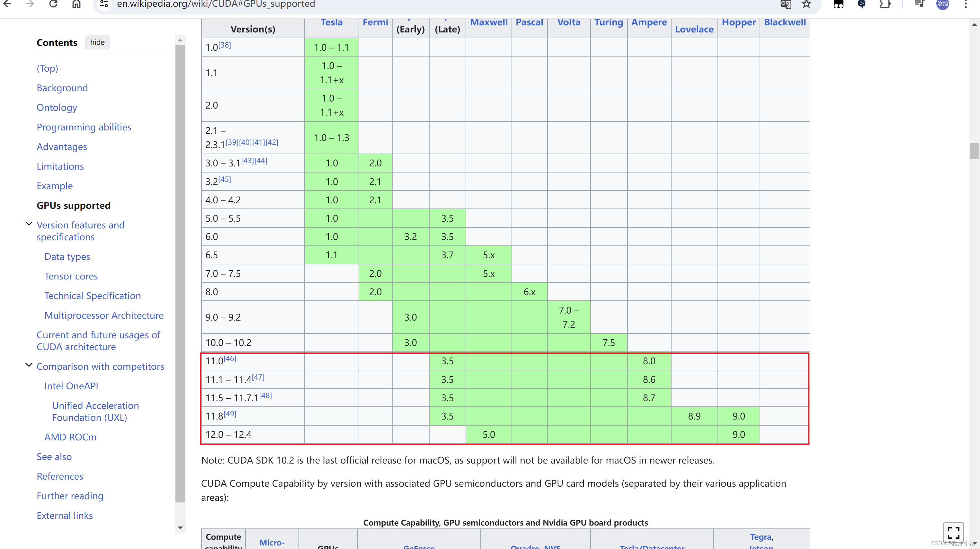Open the Tampermonkey extension icon
Screen dimensions: 980x549
839,4
